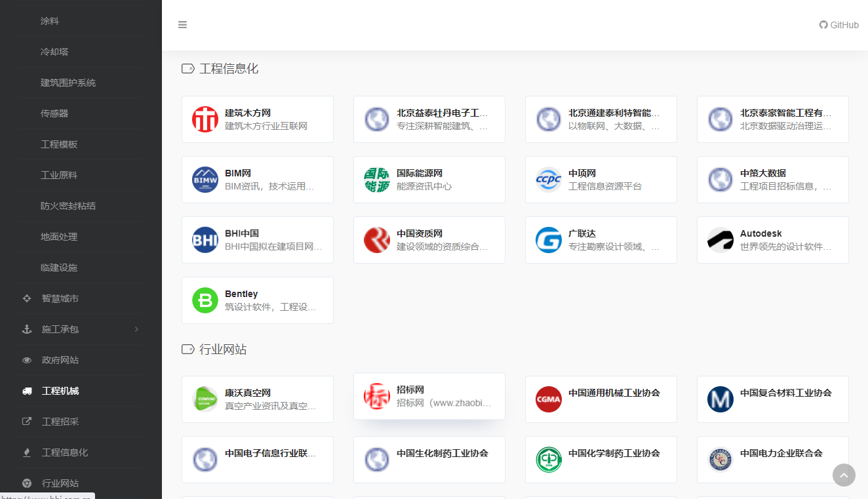Click the Chrome icon beside 行业网站
Image resolution: width=868 pixels, height=499 pixels.
click(x=27, y=483)
